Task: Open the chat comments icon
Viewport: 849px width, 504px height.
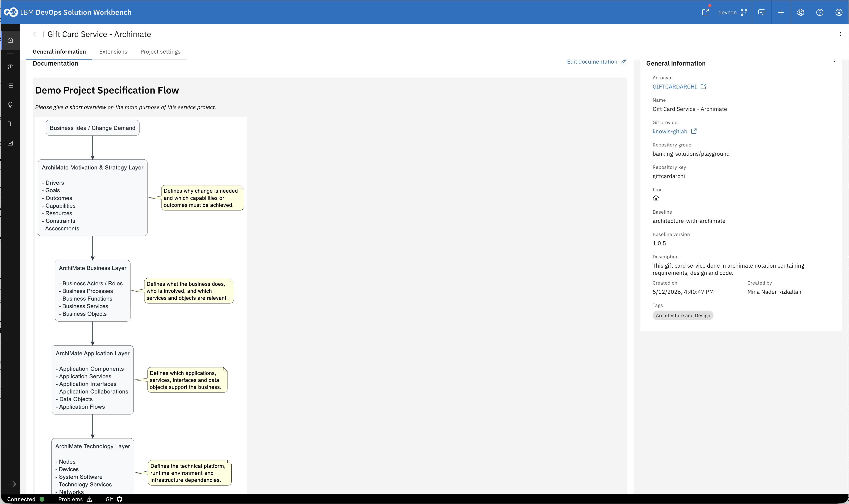Action: [761, 12]
